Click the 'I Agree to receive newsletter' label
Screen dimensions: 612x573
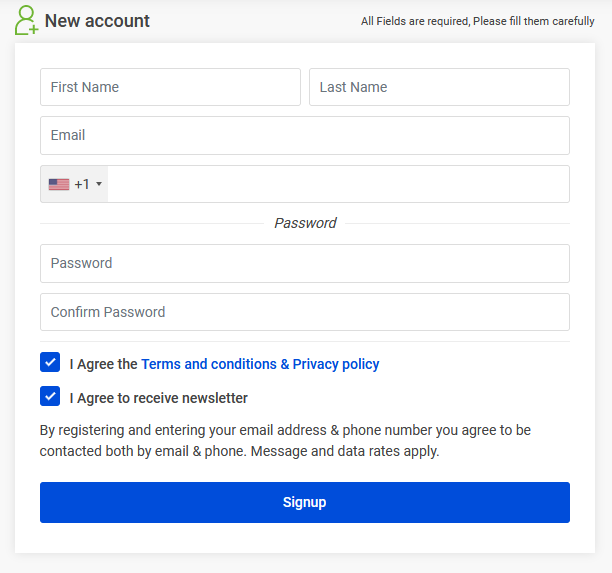pos(159,398)
